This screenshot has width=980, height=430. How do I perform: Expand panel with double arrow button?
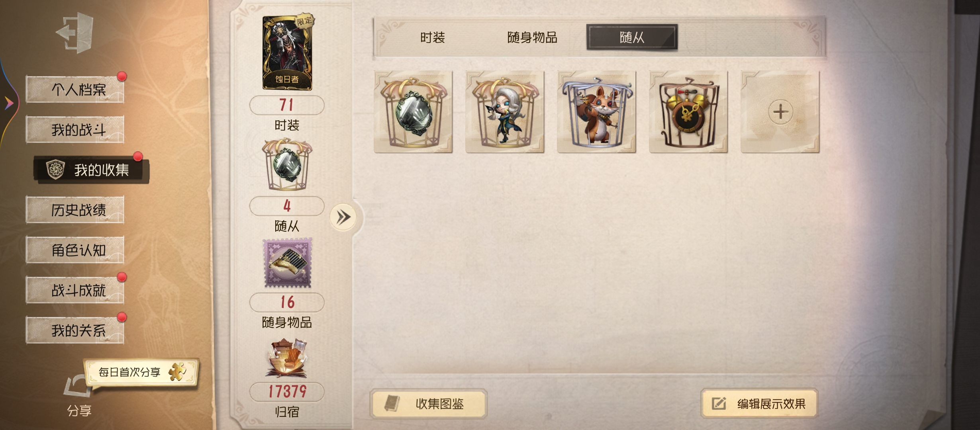[x=343, y=217]
